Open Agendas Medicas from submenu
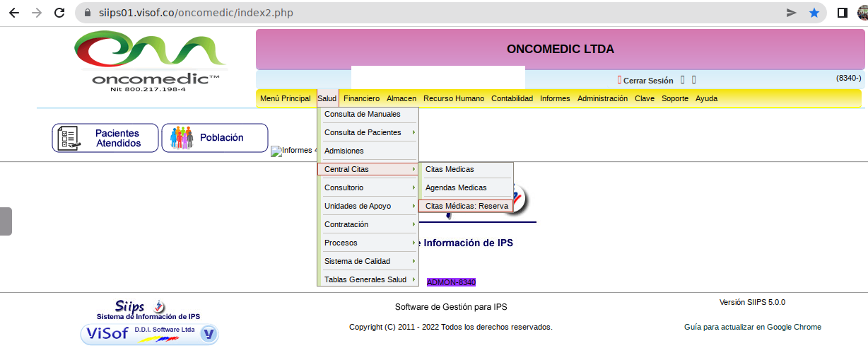The height and width of the screenshot is (353, 868). coord(456,187)
